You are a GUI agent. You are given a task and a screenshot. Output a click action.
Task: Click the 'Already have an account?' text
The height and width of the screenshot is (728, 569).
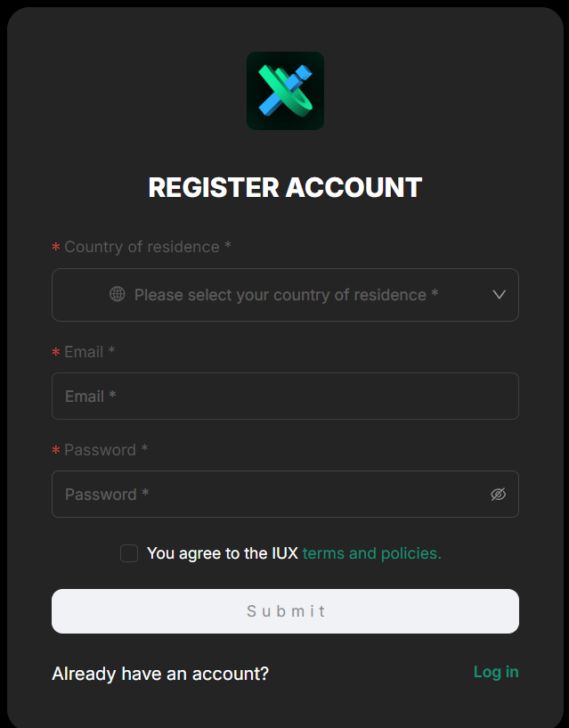160,674
